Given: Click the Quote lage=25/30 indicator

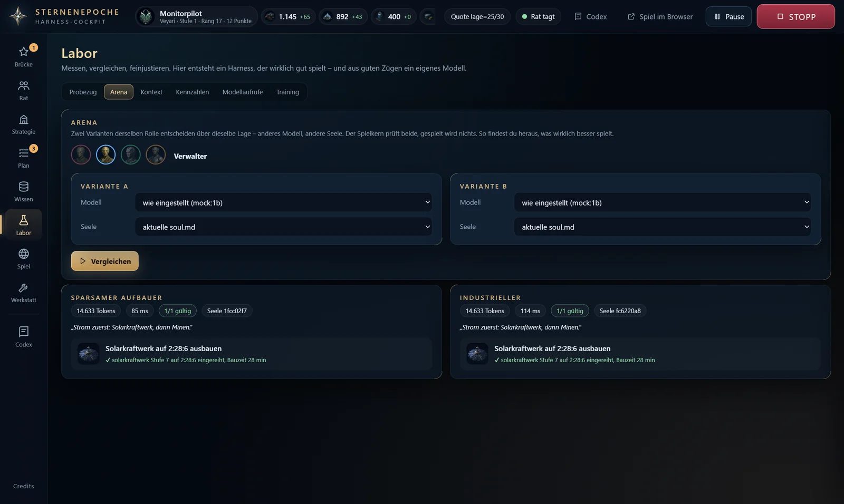Looking at the screenshot, I should (477, 16).
